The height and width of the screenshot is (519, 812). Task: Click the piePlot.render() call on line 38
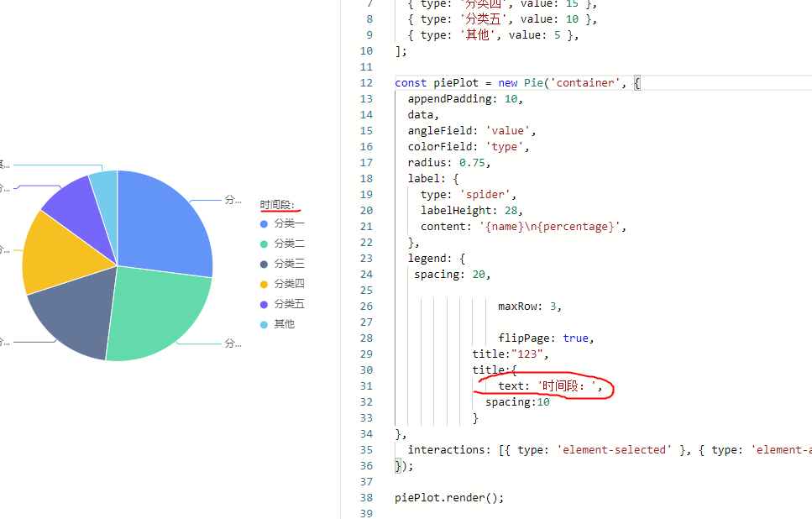(449, 497)
